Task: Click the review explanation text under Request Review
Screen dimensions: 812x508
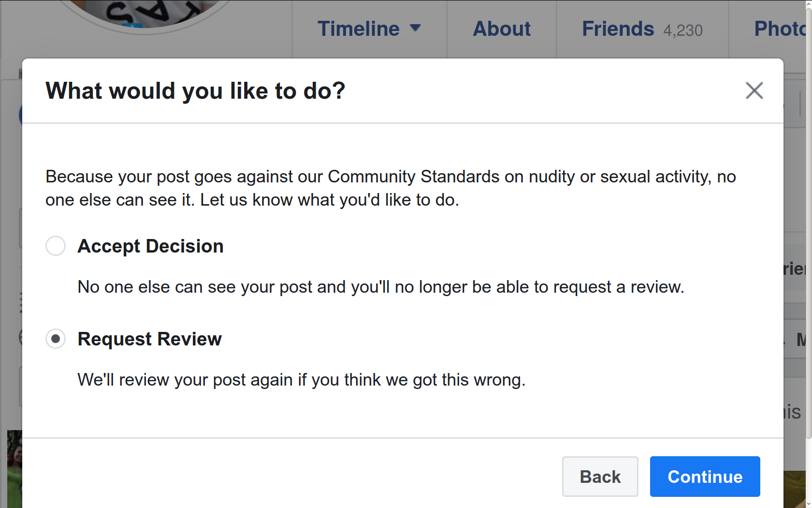Action: tap(301, 380)
